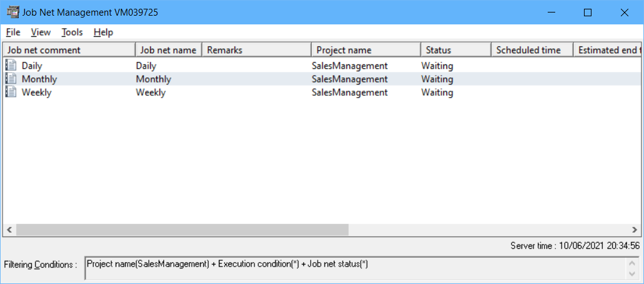Screen dimensions: 644x284
Task: Click the Weekly job net document icon
Action: tap(11, 92)
